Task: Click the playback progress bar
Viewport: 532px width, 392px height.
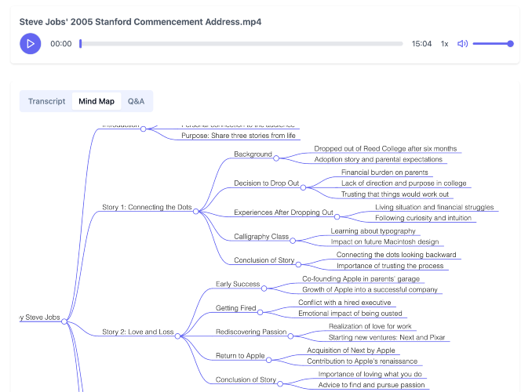Action: tap(241, 44)
